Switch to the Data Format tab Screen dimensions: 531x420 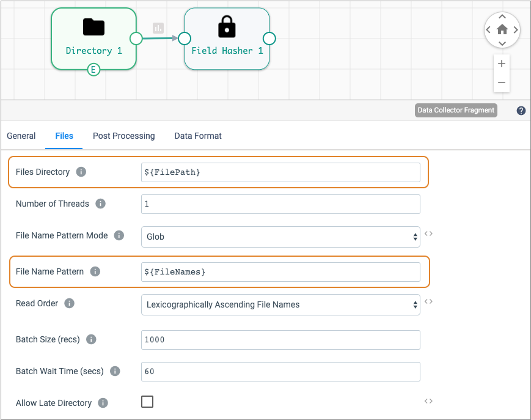198,136
